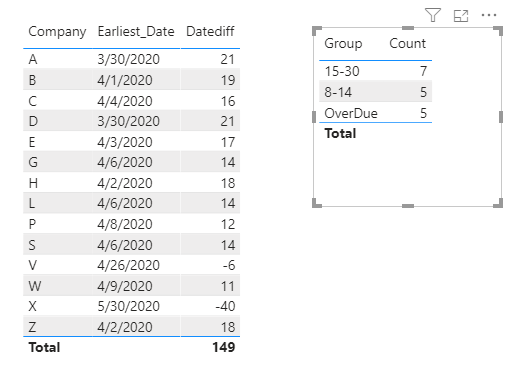Click the Datediff total 149
Viewport: 526px width, 372px height.
tap(224, 347)
